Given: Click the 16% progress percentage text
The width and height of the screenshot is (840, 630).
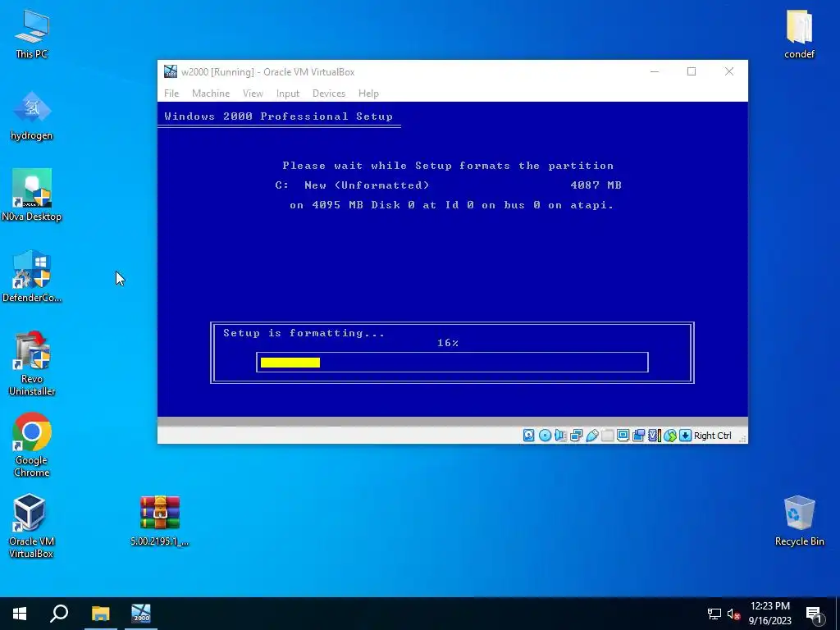Looking at the screenshot, I should [448, 343].
